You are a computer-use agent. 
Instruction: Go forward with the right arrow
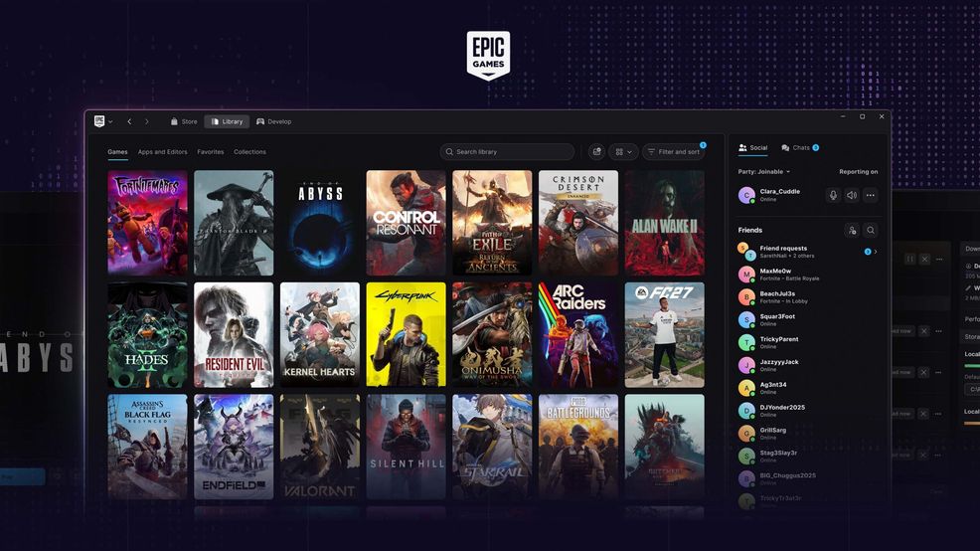click(147, 121)
